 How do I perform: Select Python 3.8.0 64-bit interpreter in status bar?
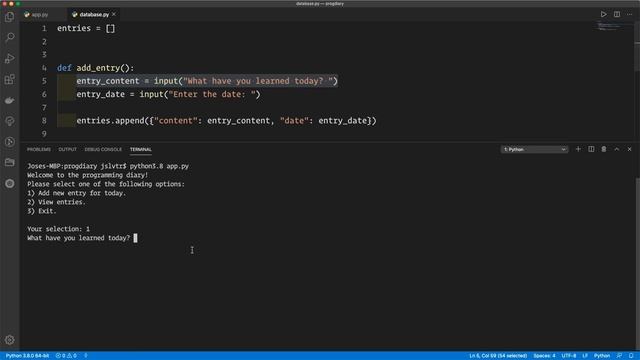pos(27,356)
